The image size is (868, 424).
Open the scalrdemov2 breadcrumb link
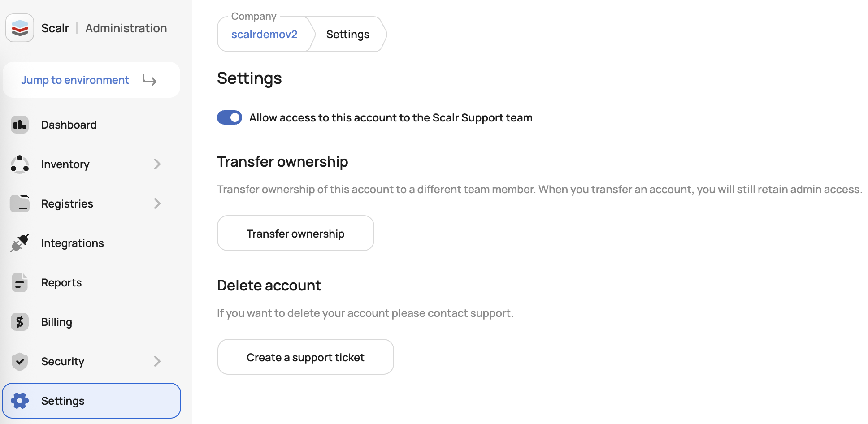tap(264, 35)
